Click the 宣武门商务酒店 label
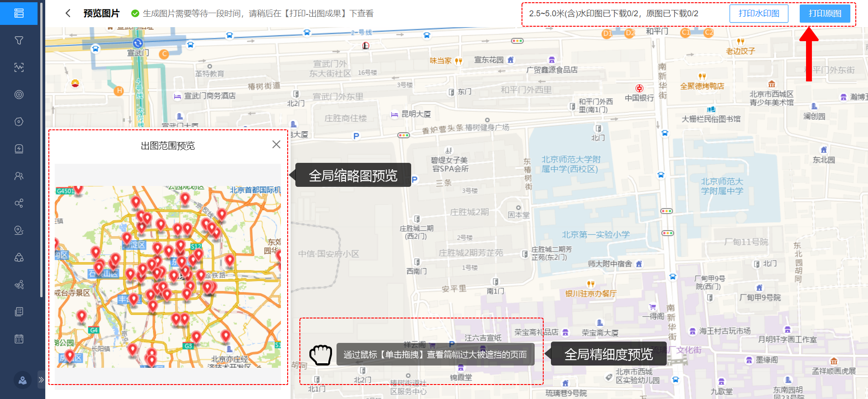The width and height of the screenshot is (868, 399). 210,96
